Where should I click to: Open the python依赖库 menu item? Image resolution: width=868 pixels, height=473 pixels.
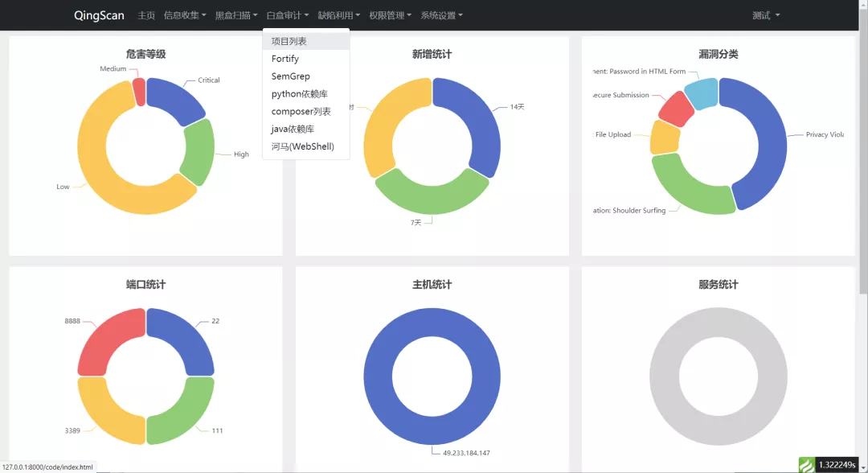pyautogui.click(x=296, y=93)
